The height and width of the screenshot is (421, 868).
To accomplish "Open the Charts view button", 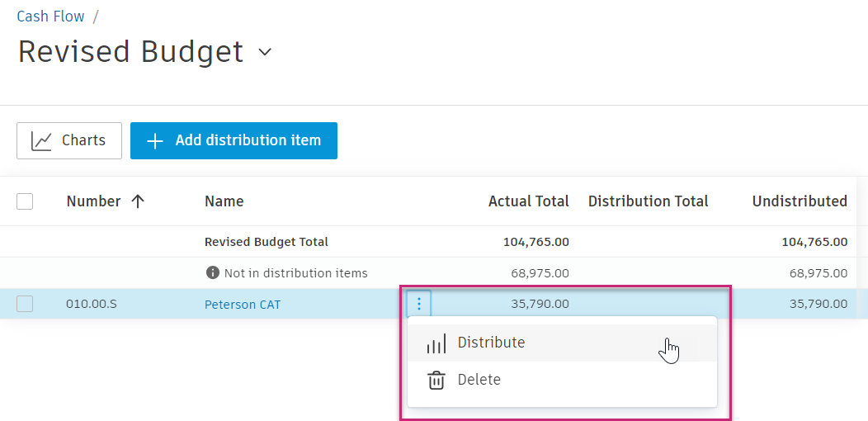I will coord(69,141).
